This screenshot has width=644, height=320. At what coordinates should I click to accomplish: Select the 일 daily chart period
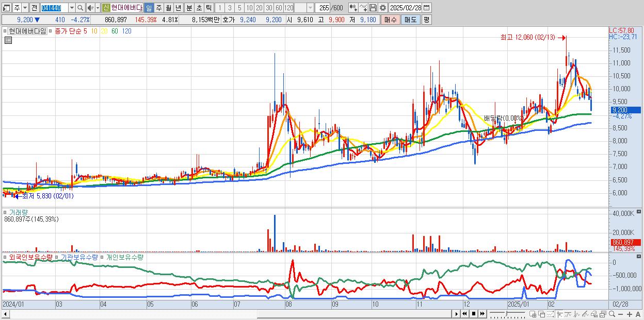(x=149, y=8)
